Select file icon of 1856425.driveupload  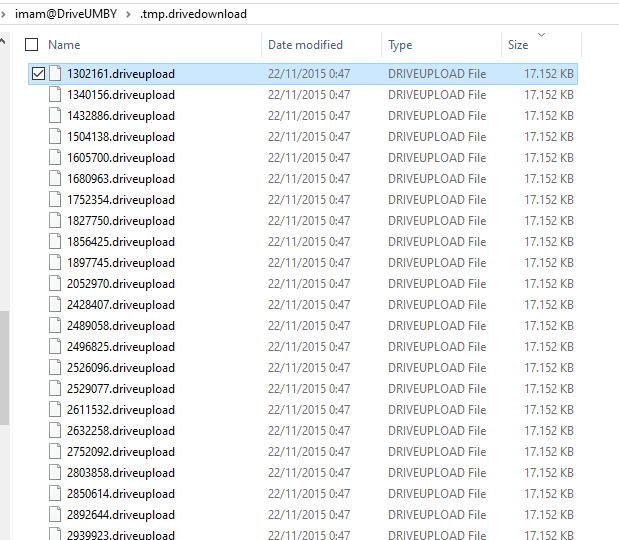click(x=55, y=242)
